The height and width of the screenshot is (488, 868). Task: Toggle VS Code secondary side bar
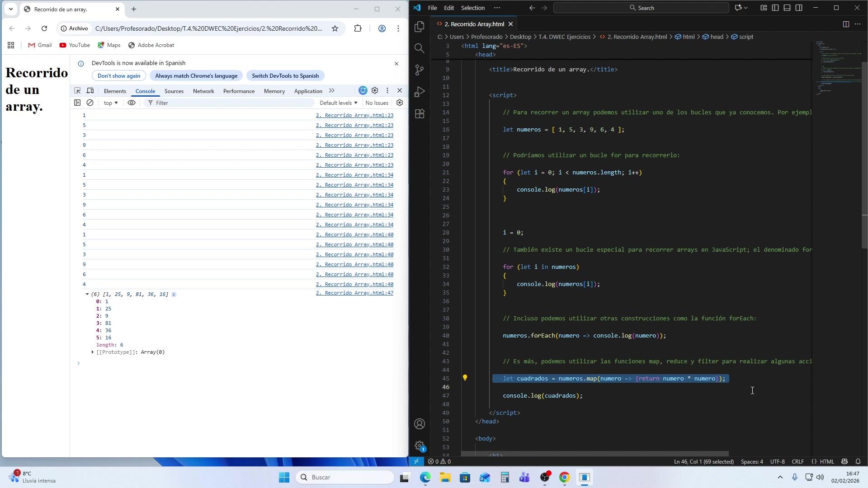coord(799,8)
